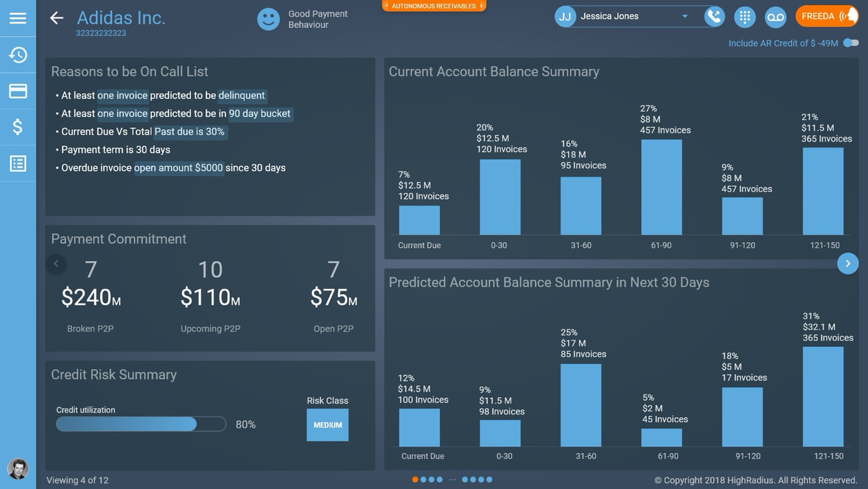Open the dollar sign sidebar icon
This screenshot has height=489, width=868.
[x=18, y=127]
